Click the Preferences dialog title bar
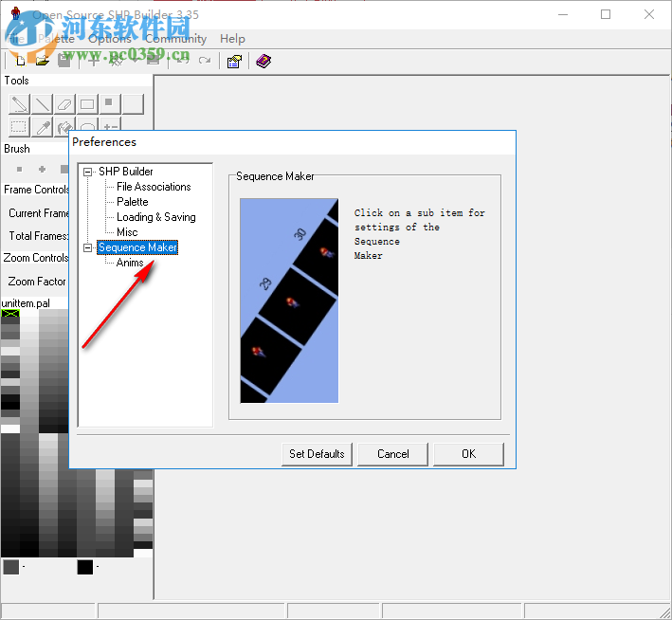Screen dimensions: 672x620 coord(292,142)
